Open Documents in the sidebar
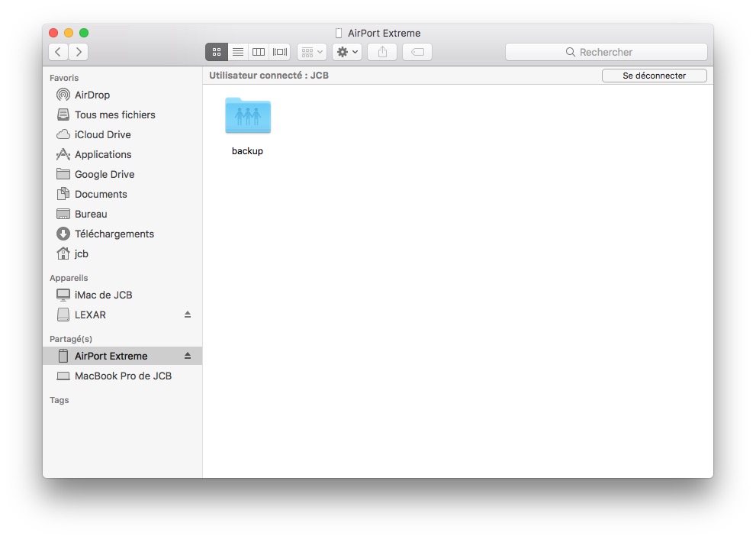This screenshot has width=756, height=539. click(x=122, y=194)
